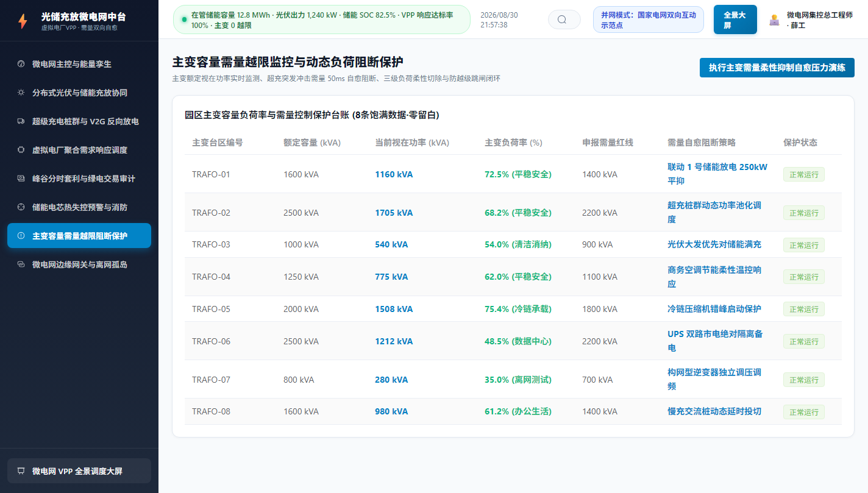Select the TRAFO-01 cell

(211, 174)
